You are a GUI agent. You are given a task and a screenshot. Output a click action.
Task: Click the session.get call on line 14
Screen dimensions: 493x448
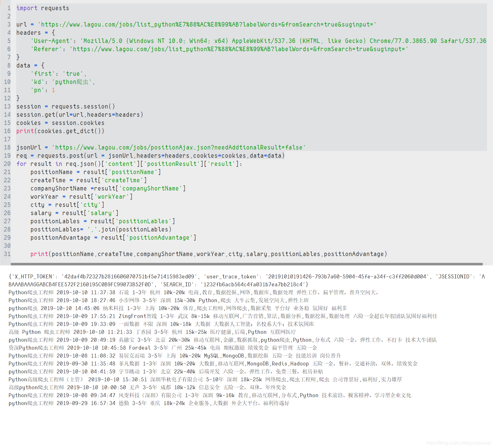point(80,115)
